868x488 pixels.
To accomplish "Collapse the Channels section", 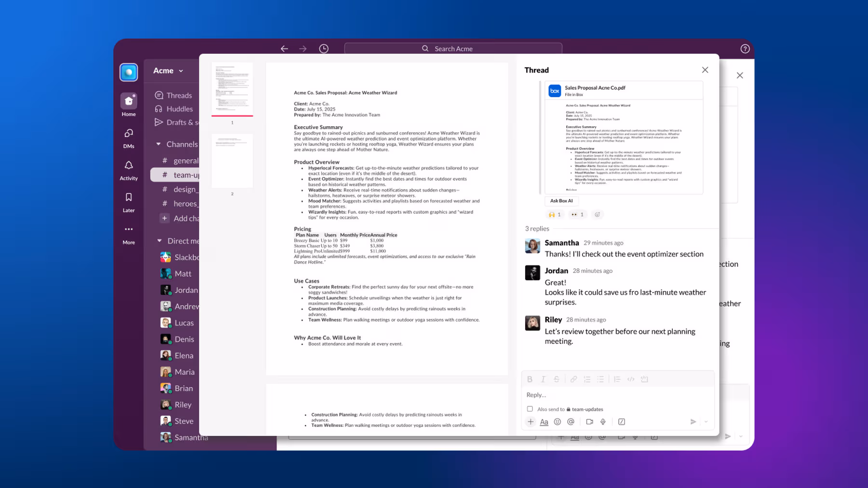I will click(x=159, y=144).
